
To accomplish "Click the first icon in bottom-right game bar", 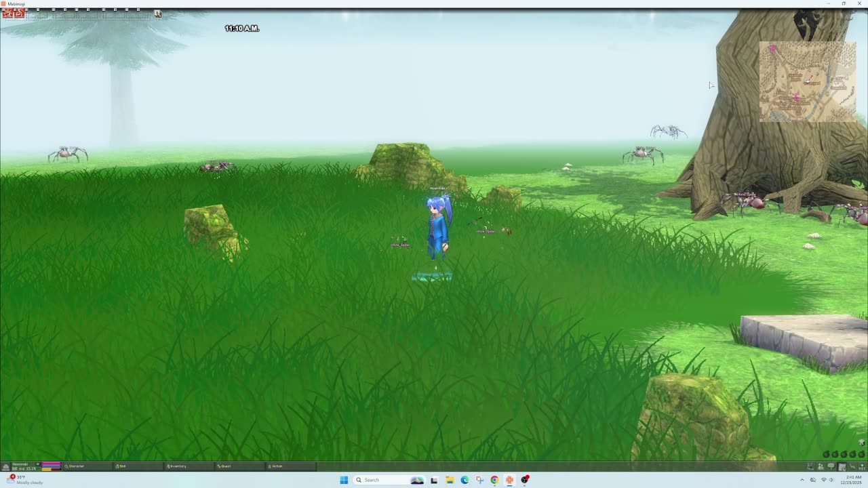I will [x=810, y=466].
